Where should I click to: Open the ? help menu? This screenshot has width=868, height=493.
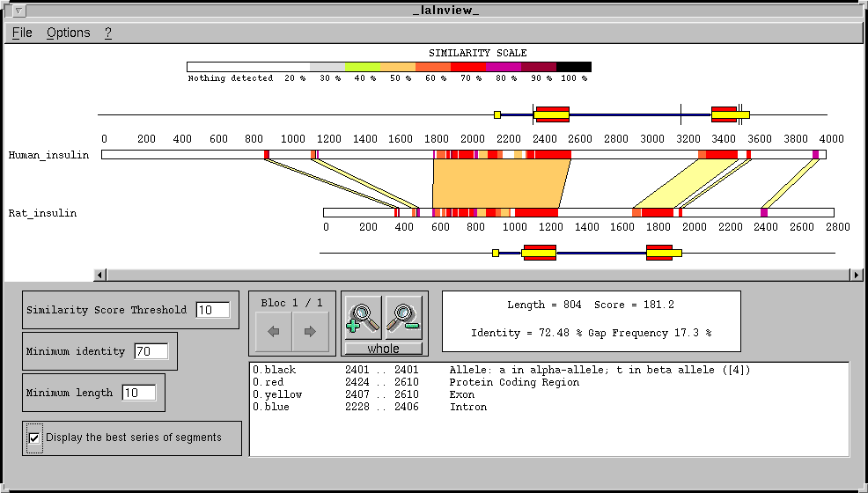click(x=108, y=33)
